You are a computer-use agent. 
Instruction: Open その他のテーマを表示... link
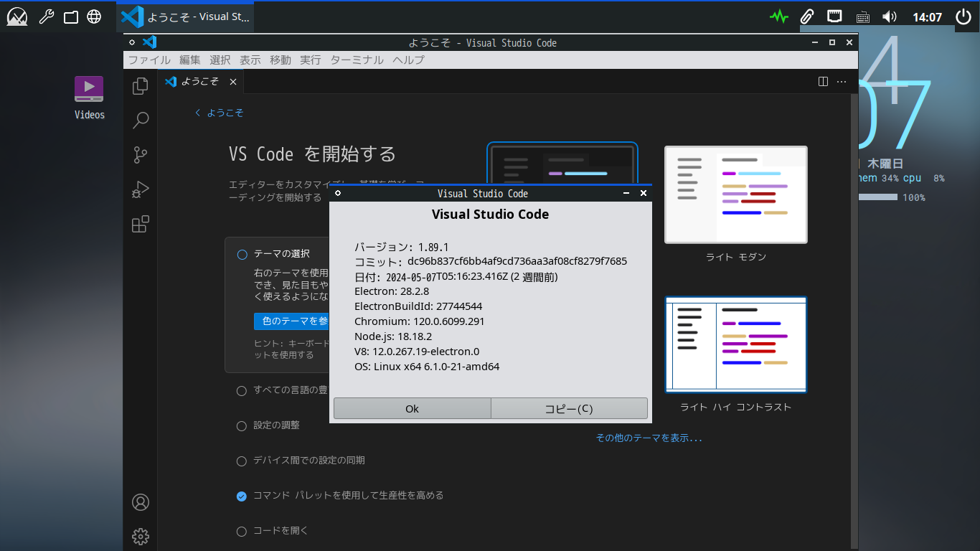[x=649, y=438]
